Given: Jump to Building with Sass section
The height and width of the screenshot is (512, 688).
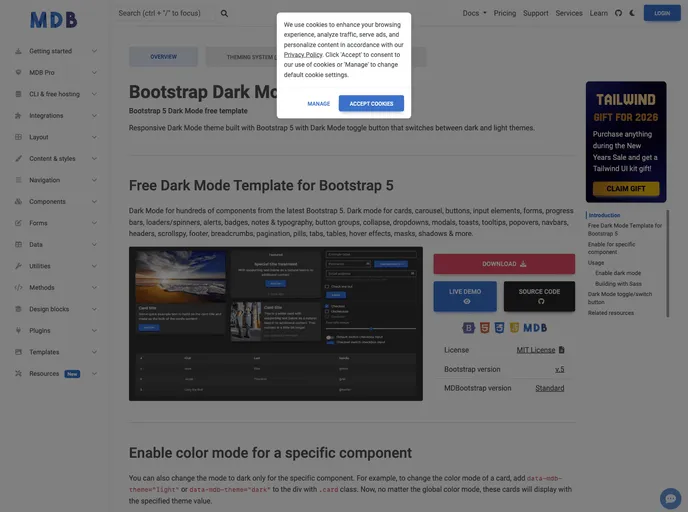Looking at the screenshot, I should 618,284.
